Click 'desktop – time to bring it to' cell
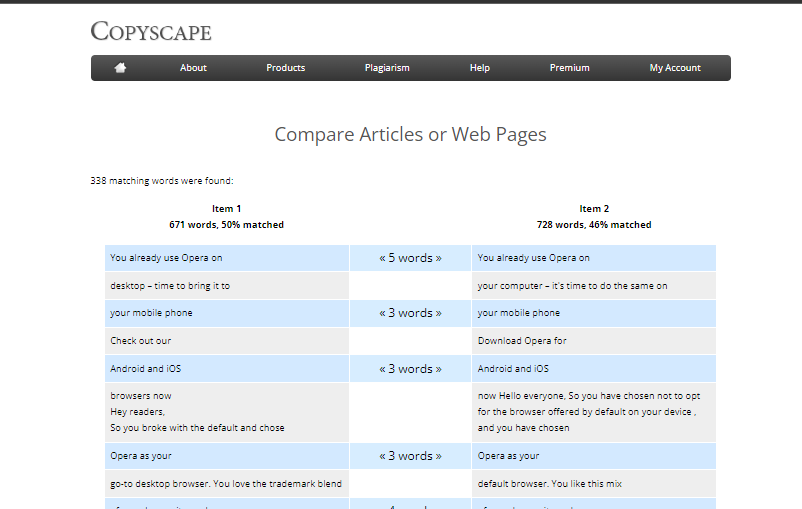Viewport: 802px width, 509px height. coord(227,285)
